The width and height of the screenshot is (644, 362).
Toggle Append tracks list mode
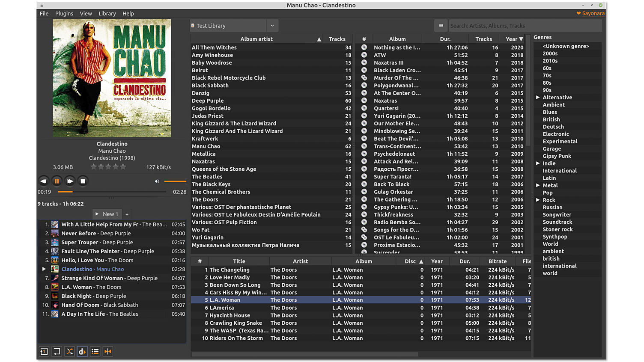95,351
